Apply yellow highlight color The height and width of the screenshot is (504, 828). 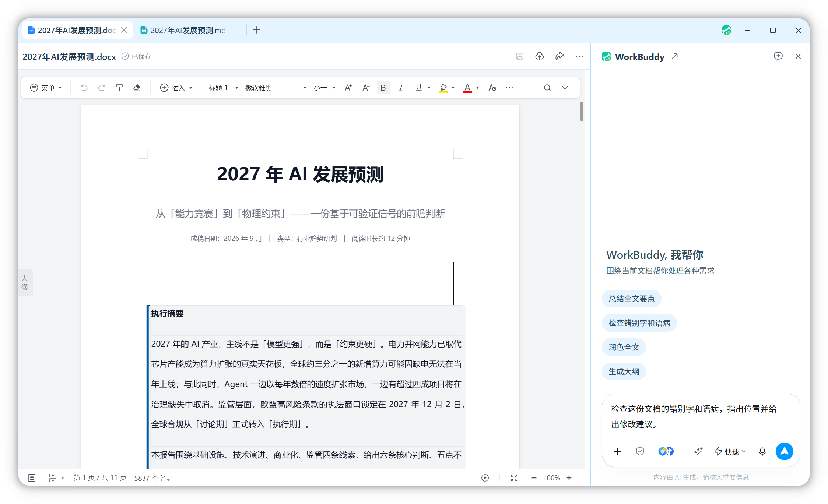pos(443,88)
